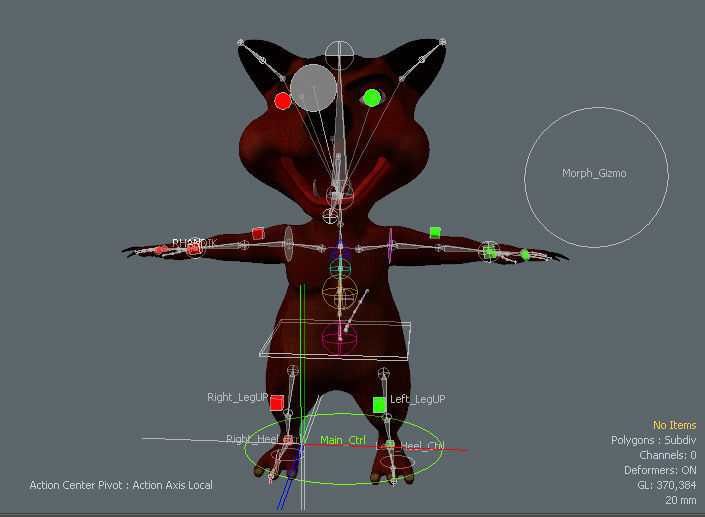Click the Main_Ctrl label
Viewport: 705px width, 517px height.
343,440
